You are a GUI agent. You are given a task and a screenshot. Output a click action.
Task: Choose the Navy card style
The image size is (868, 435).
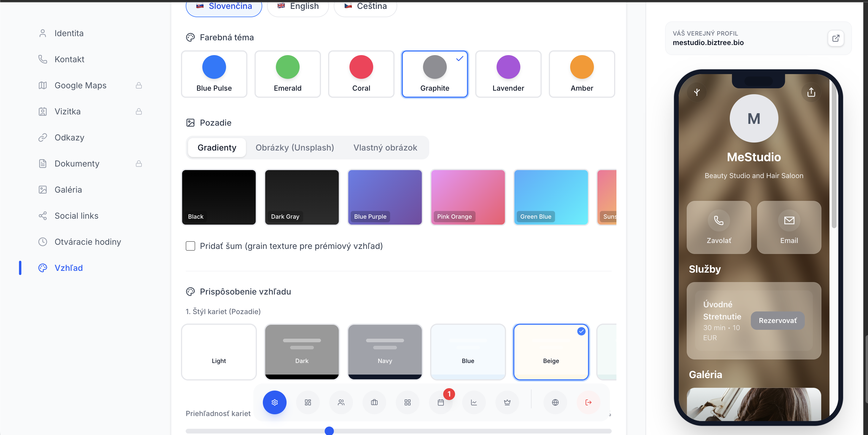[384, 351]
